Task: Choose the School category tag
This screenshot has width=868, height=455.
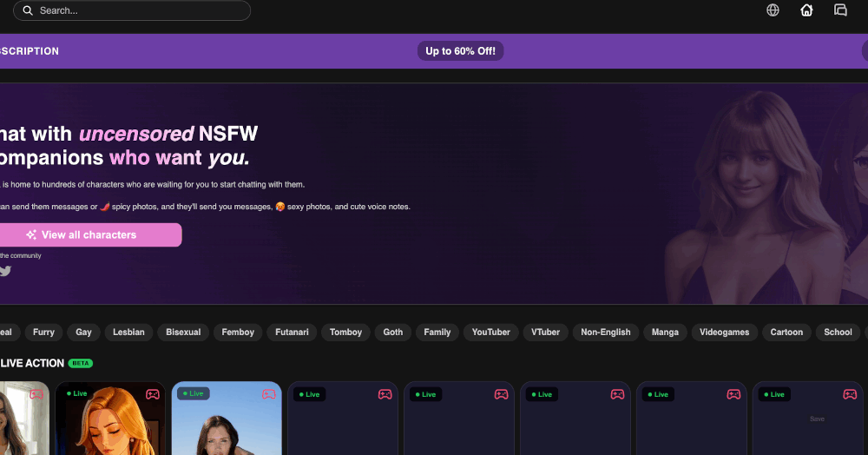Action: (838, 332)
